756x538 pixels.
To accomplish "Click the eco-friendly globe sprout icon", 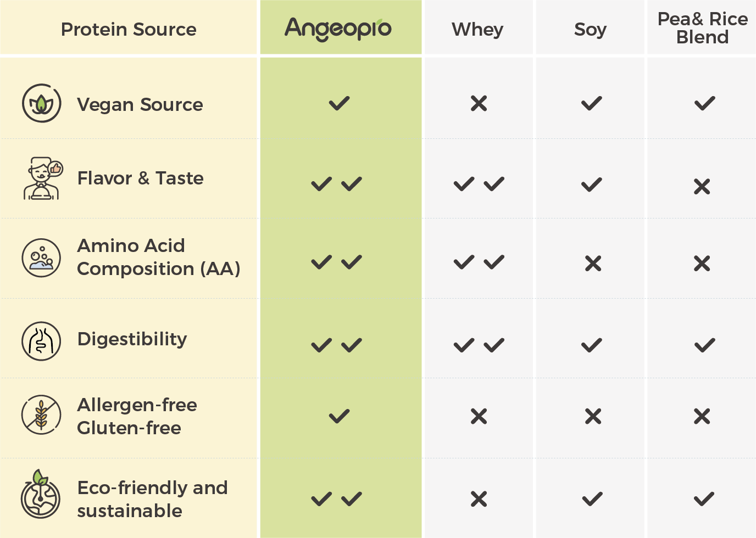I will pos(41,494).
